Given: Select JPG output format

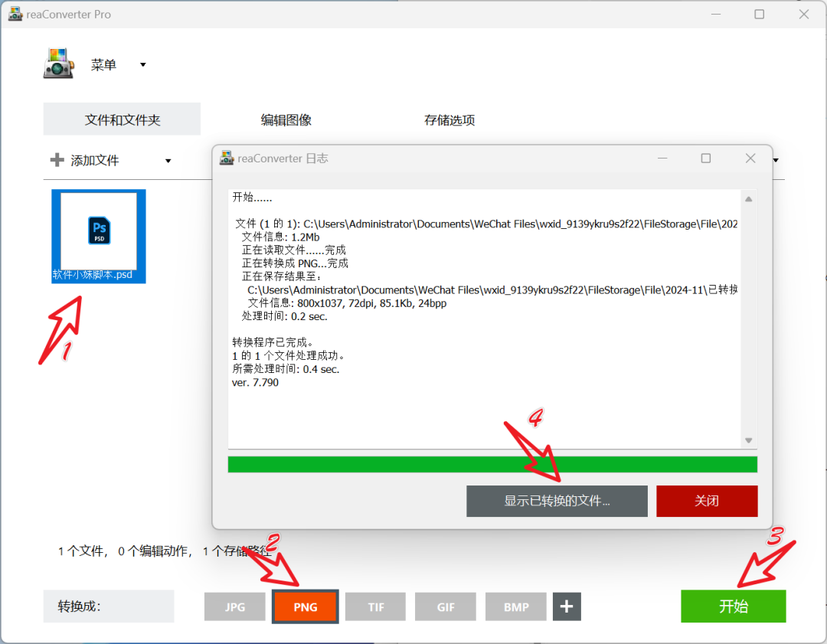Looking at the screenshot, I should (x=235, y=607).
